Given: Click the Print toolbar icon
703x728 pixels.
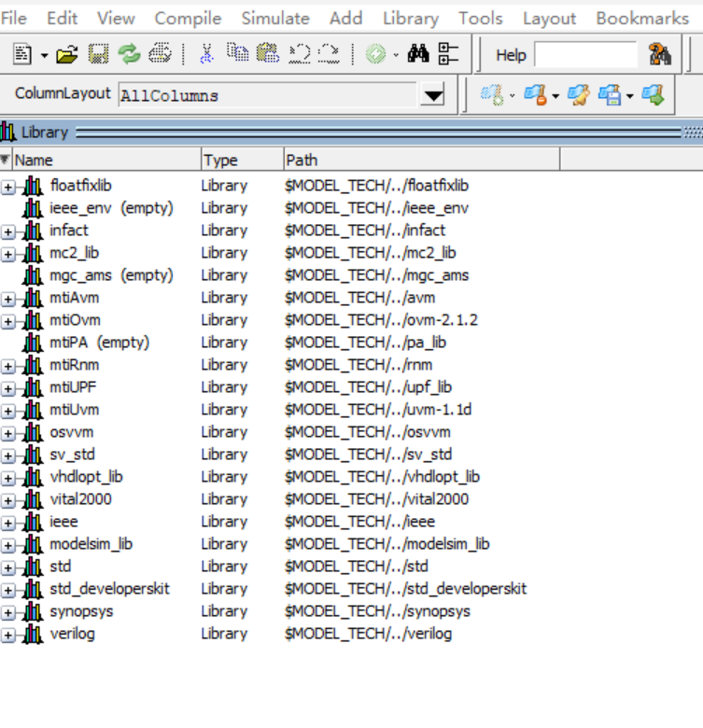Looking at the screenshot, I should (160, 54).
